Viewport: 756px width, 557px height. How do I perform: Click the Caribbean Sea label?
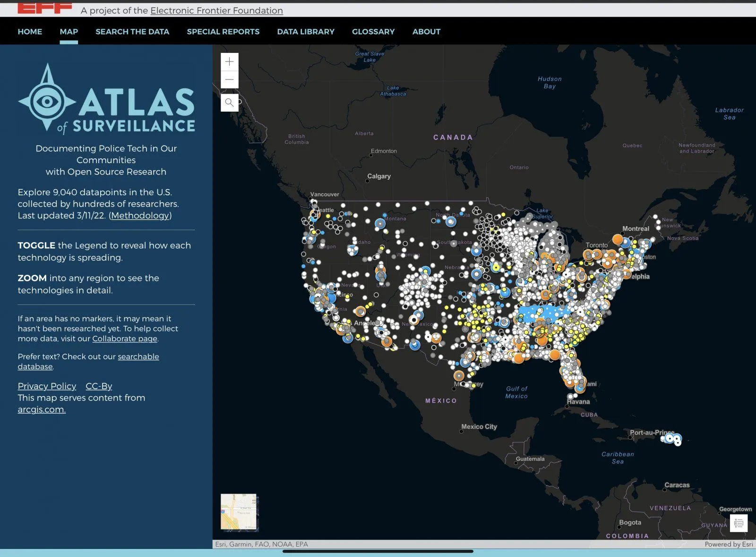click(x=618, y=458)
